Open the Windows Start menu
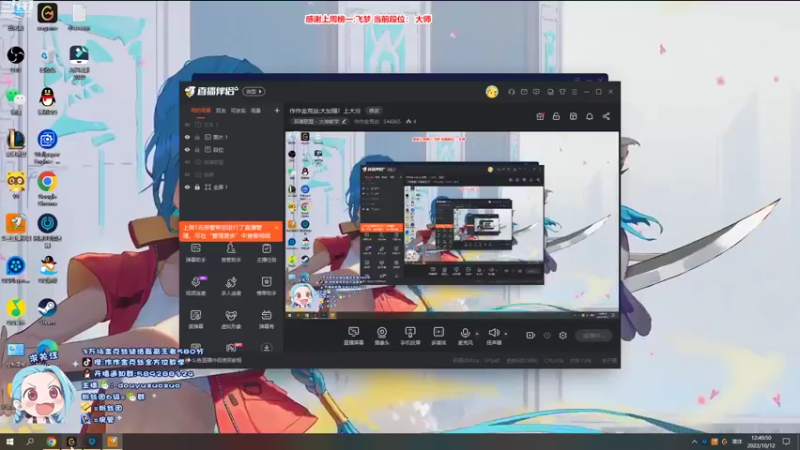 pos(9,441)
